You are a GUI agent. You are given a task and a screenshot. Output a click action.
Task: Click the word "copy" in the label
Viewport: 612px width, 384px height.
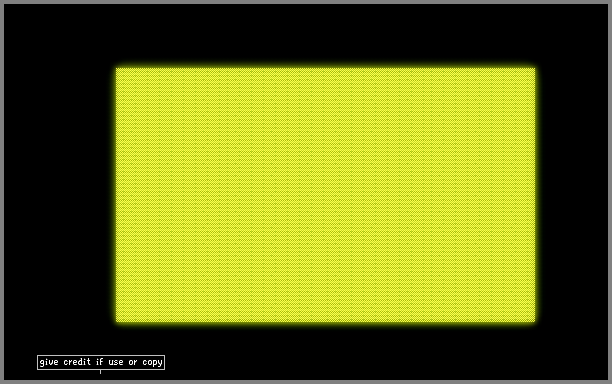pyautogui.click(x=152, y=363)
